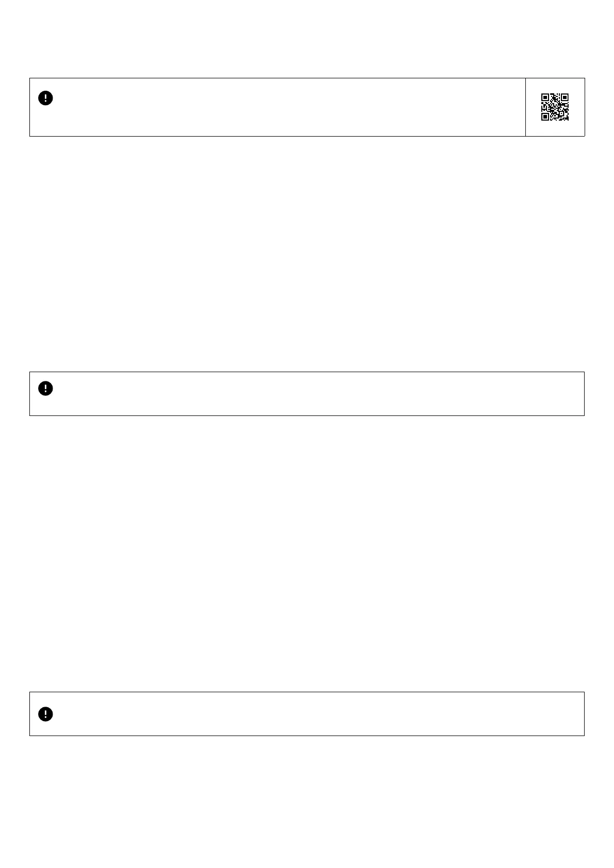
Task: Select the empty middle notice box
Action: pos(307,394)
